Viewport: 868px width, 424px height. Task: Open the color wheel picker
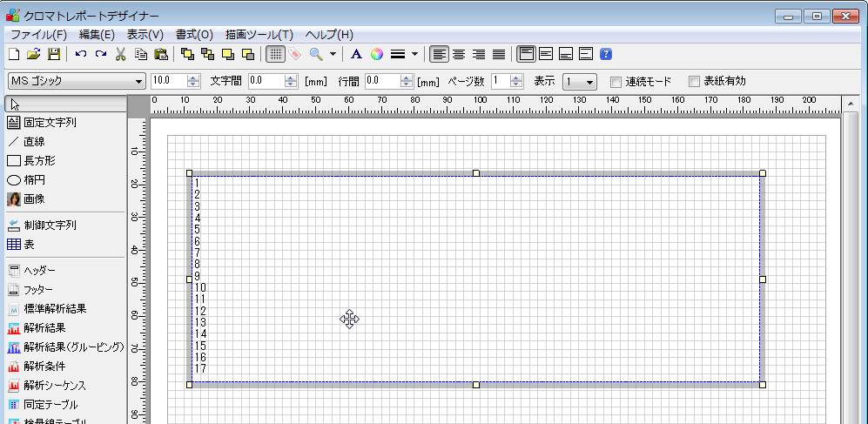[376, 54]
